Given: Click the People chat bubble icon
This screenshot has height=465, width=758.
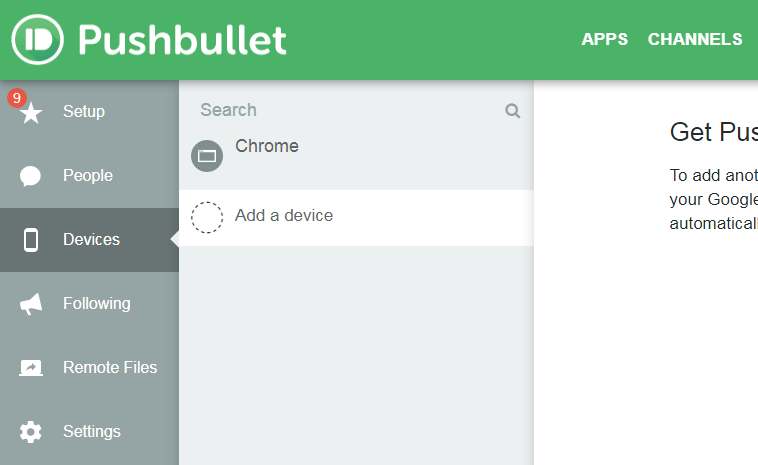Looking at the screenshot, I should pos(31,176).
